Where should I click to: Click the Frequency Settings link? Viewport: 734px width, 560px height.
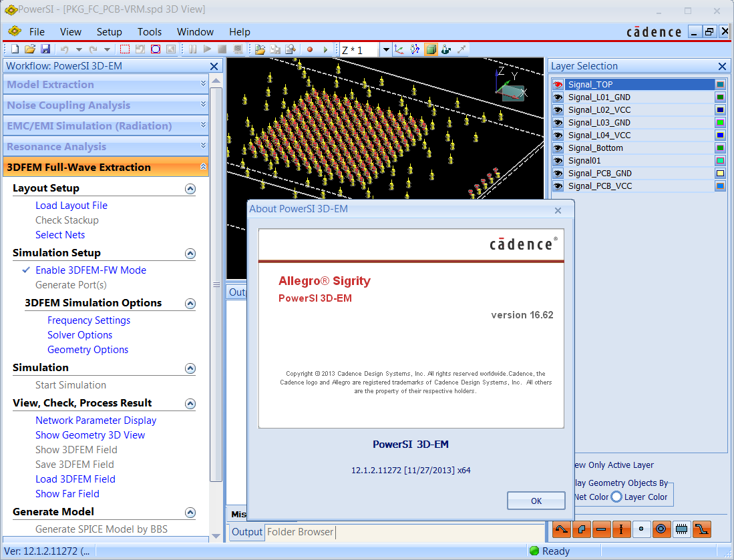(x=88, y=320)
